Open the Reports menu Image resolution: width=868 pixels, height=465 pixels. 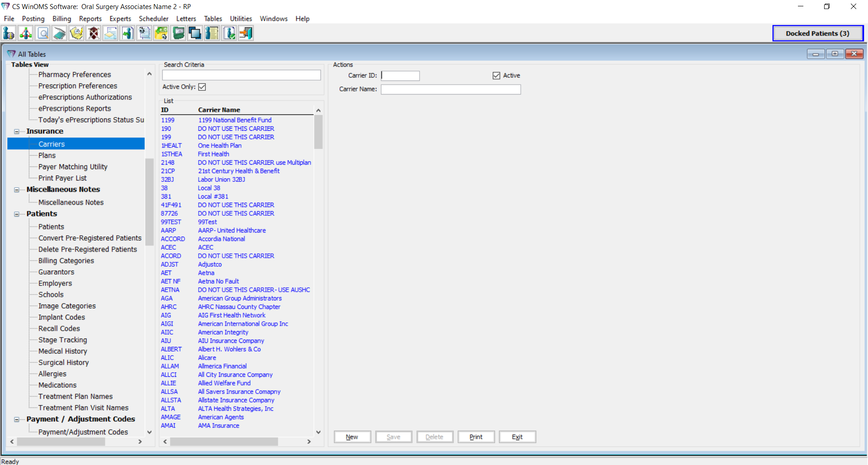[x=90, y=19]
